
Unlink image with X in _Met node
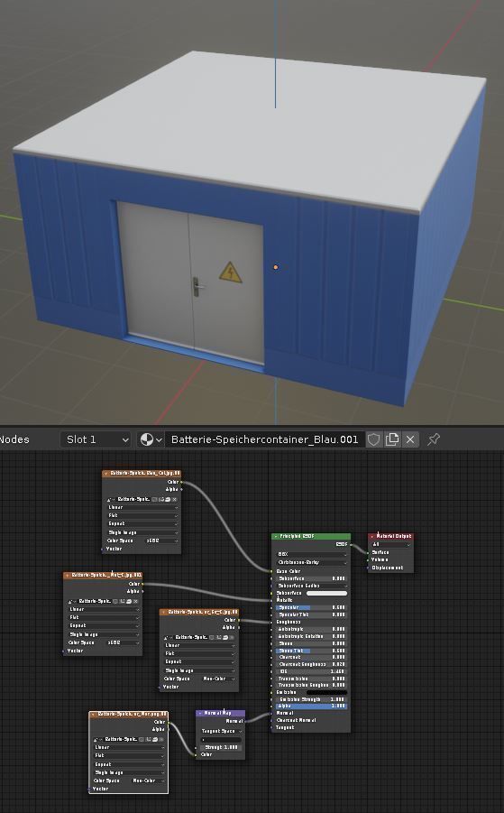(x=135, y=602)
